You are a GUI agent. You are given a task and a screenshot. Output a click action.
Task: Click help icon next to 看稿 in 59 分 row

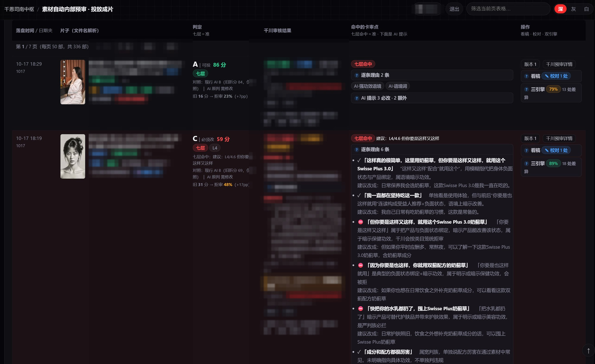click(526, 150)
